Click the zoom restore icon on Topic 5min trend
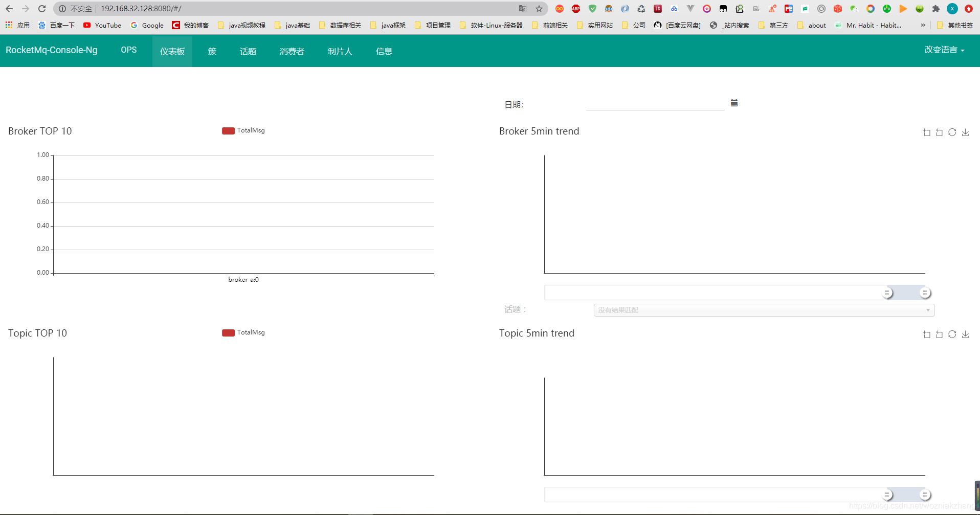This screenshot has height=515, width=980. 939,334
